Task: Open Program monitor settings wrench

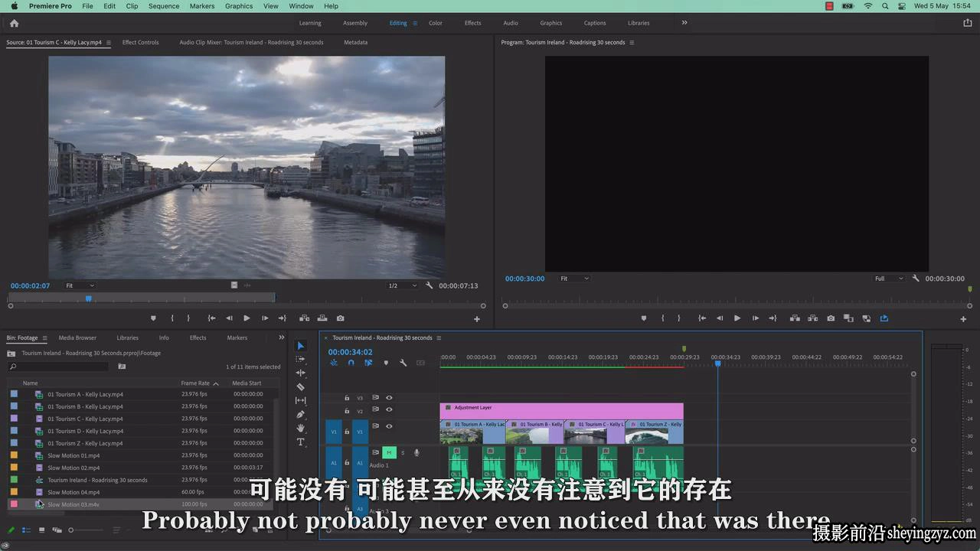Action: coord(916,279)
